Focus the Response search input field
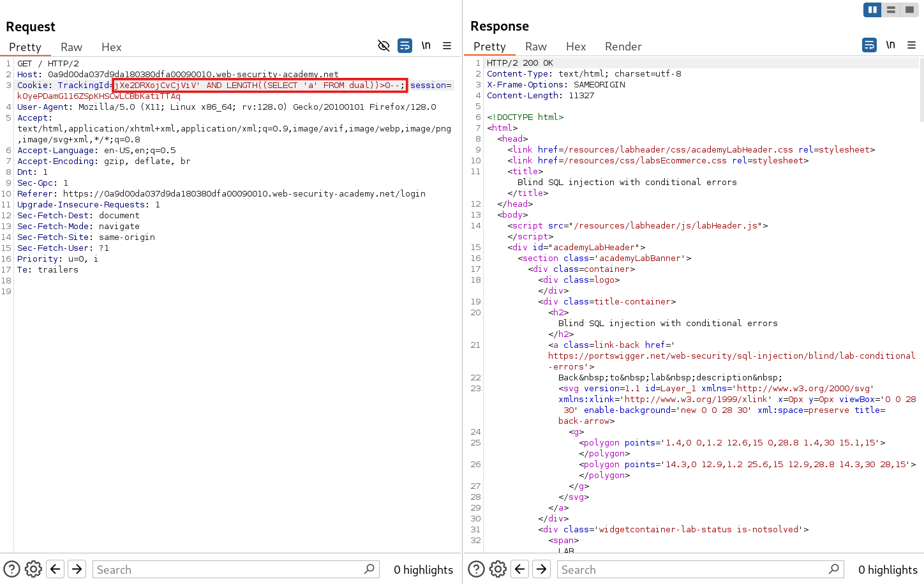The width and height of the screenshot is (924, 584). [x=701, y=569]
